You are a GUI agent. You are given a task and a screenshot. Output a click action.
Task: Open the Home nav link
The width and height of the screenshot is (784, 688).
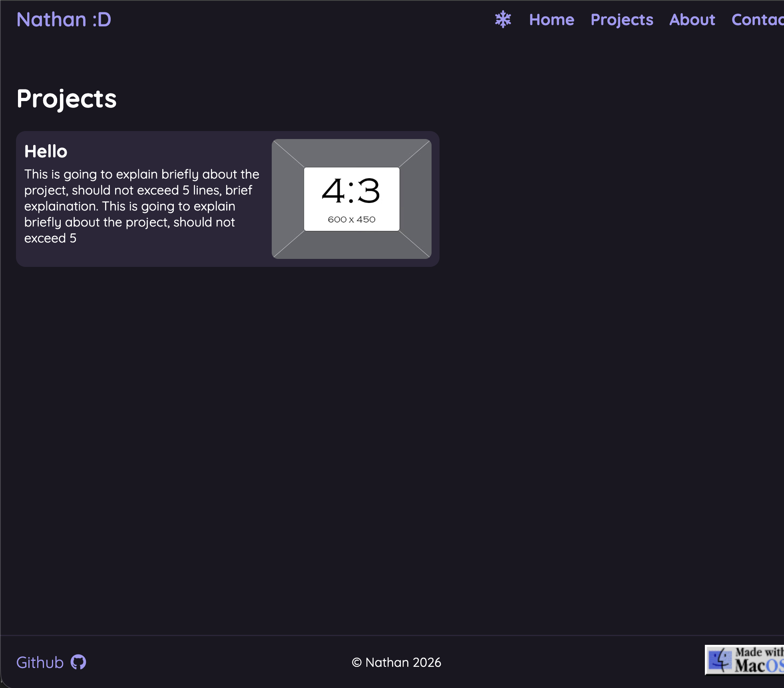551,20
